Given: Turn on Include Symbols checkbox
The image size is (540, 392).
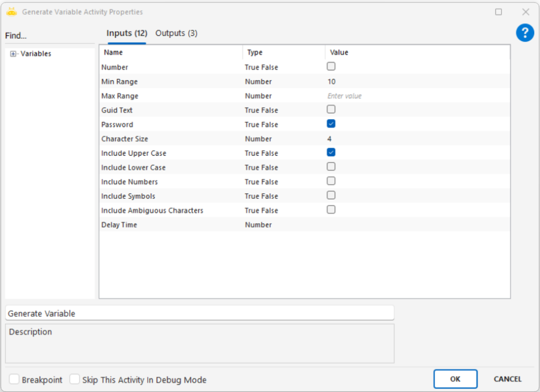Looking at the screenshot, I should pyautogui.click(x=331, y=195).
